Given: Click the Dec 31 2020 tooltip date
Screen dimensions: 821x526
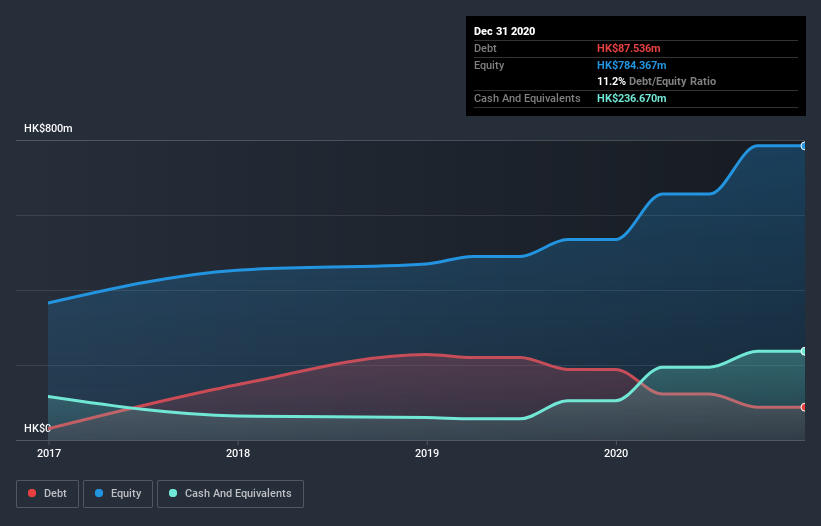Looking at the screenshot, I should [504, 31].
